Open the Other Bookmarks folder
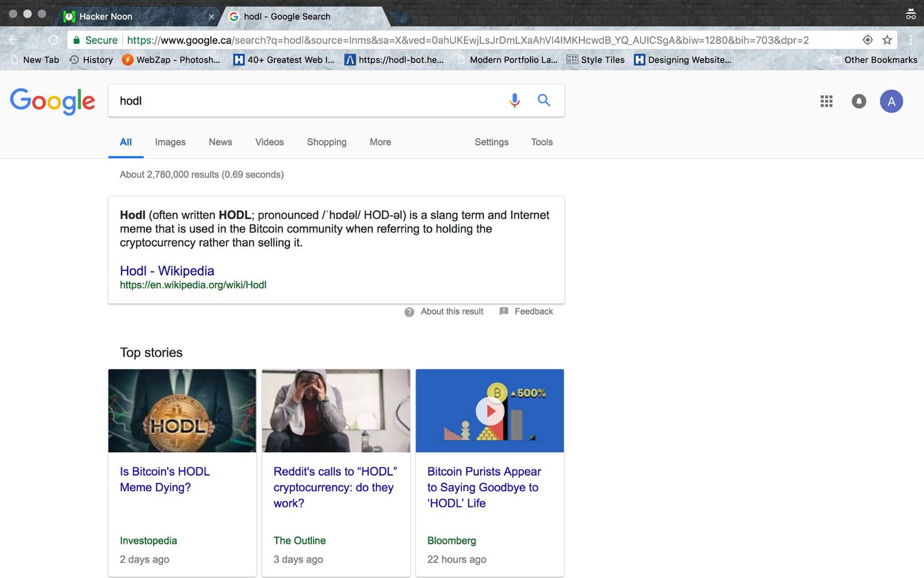Image resolution: width=924 pixels, height=578 pixels. [x=874, y=60]
